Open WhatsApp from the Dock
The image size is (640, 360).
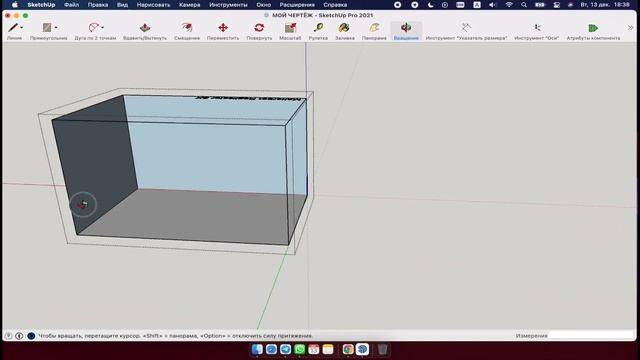pyautogui.click(x=300, y=349)
